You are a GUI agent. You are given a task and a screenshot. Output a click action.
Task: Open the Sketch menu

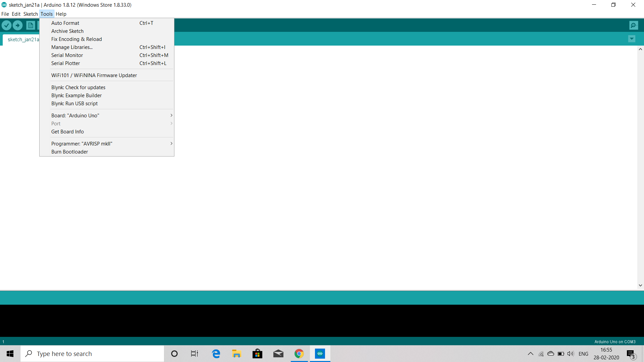pyautogui.click(x=31, y=14)
